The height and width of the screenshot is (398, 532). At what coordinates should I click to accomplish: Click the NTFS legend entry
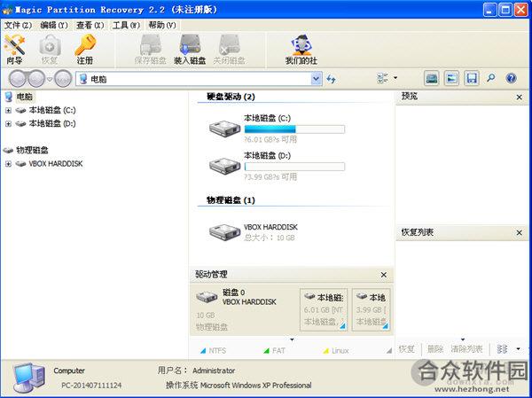click(213, 350)
